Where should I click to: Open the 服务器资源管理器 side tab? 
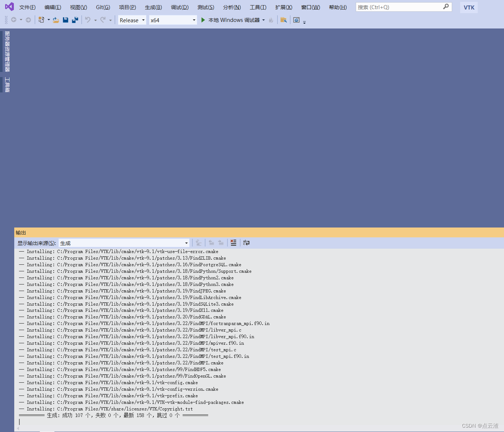click(x=7, y=51)
